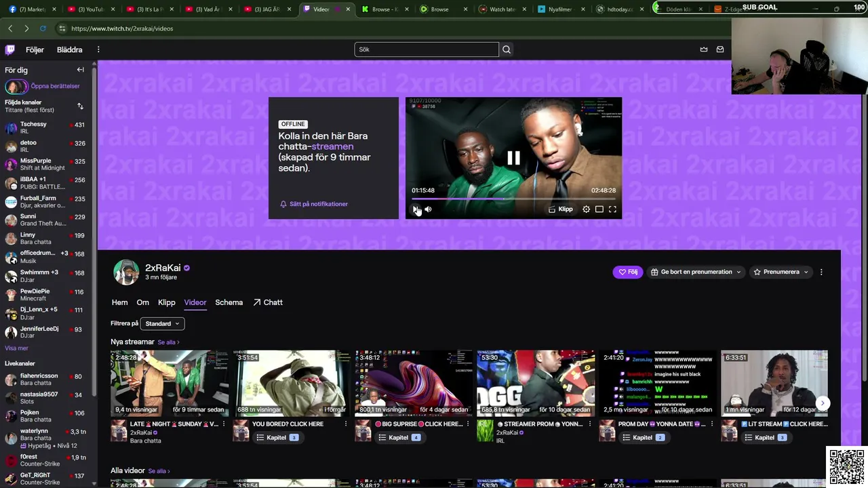Viewport: 868px width, 488px height.
Task: Click the search magnifier button
Action: [x=507, y=49]
